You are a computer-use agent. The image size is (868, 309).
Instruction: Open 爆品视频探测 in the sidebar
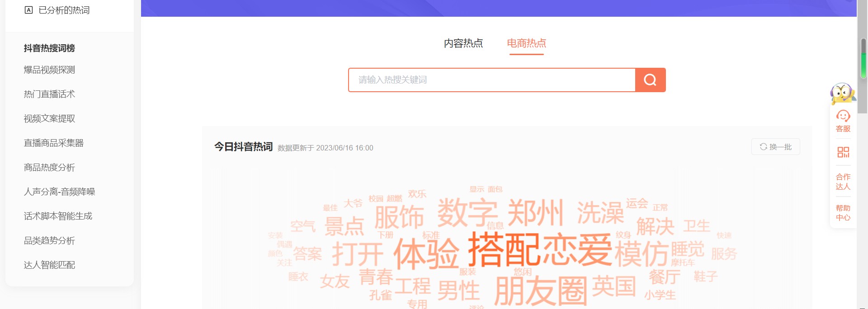[x=49, y=70]
